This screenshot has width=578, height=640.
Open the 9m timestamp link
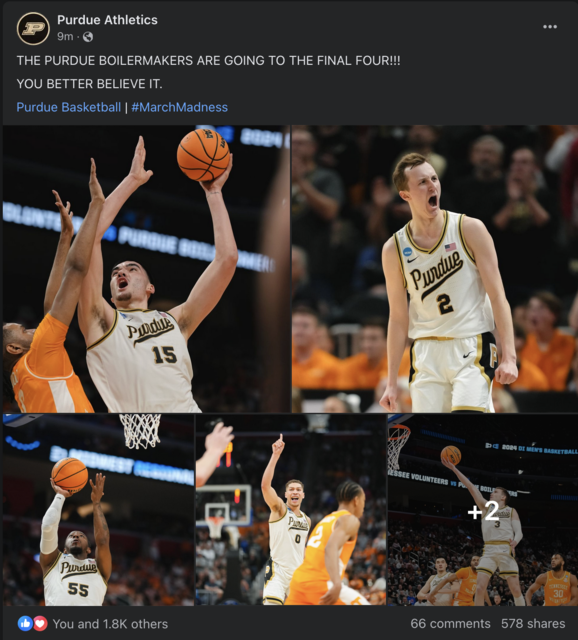pos(65,37)
